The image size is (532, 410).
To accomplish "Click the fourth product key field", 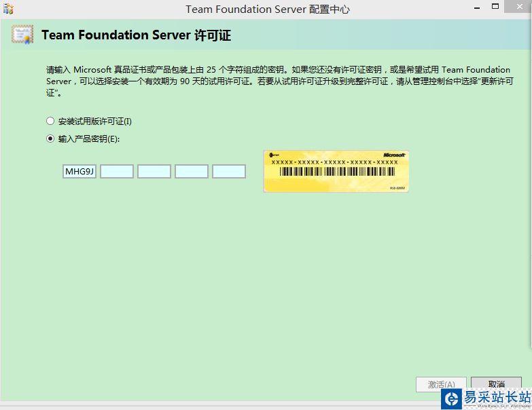I will (192, 172).
